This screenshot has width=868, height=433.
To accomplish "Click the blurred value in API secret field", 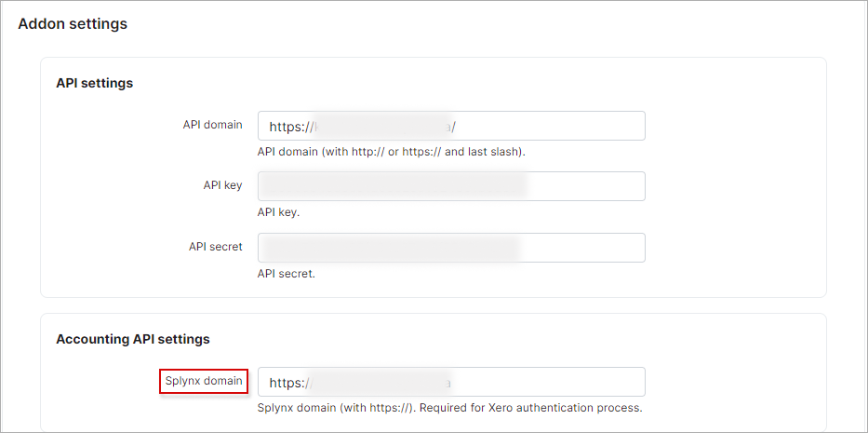I will pyautogui.click(x=389, y=248).
